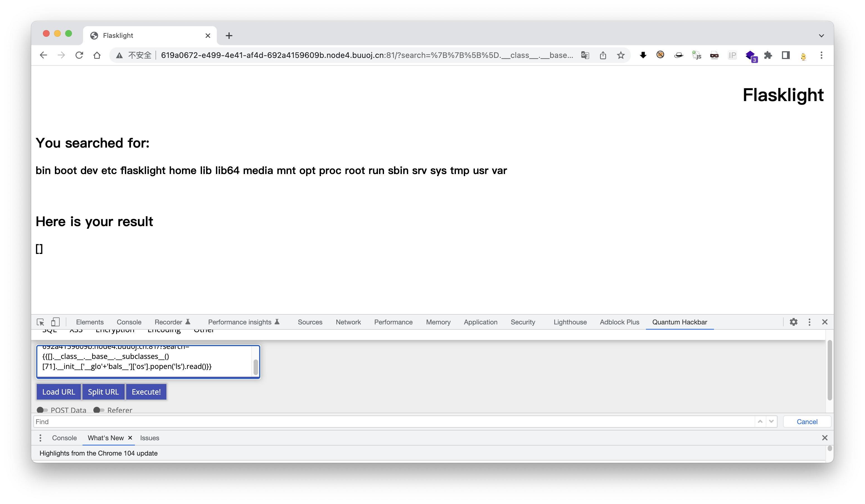The height and width of the screenshot is (504, 865).
Task: Expand the tab search chevron
Action: click(822, 36)
